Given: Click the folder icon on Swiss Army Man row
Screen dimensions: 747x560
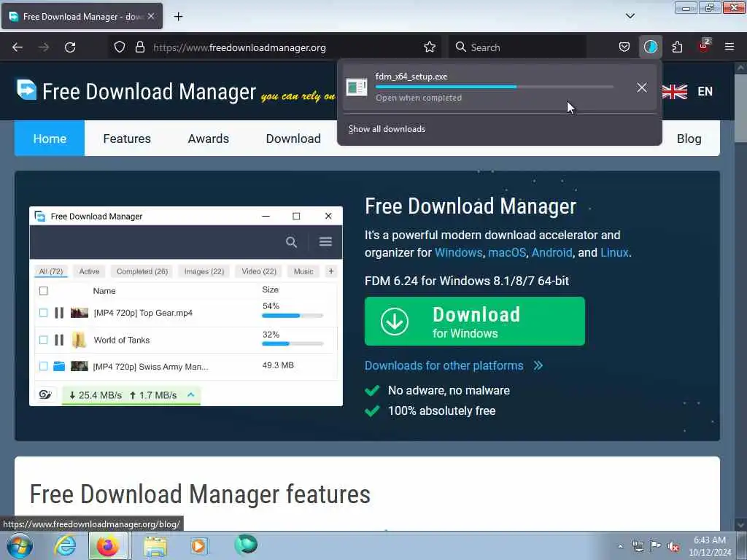Looking at the screenshot, I should [59, 366].
